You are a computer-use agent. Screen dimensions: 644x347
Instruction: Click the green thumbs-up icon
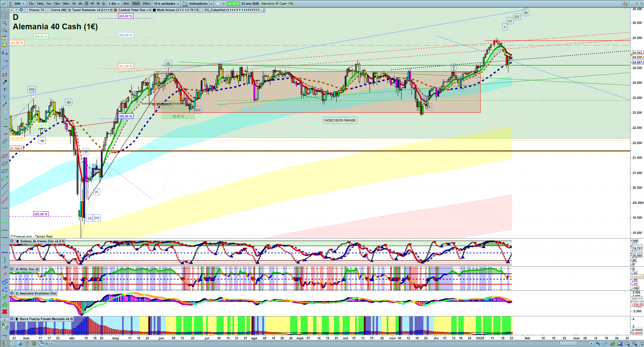(5, 305)
